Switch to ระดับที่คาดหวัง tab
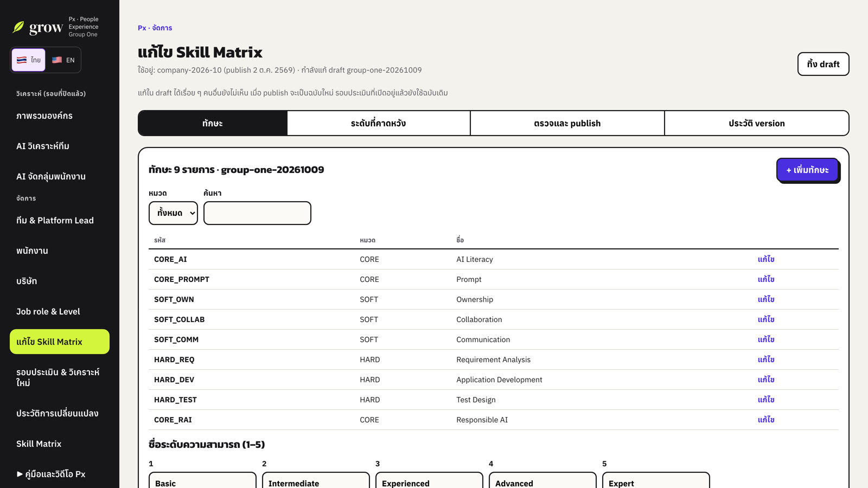This screenshot has height=488, width=868. click(x=378, y=123)
